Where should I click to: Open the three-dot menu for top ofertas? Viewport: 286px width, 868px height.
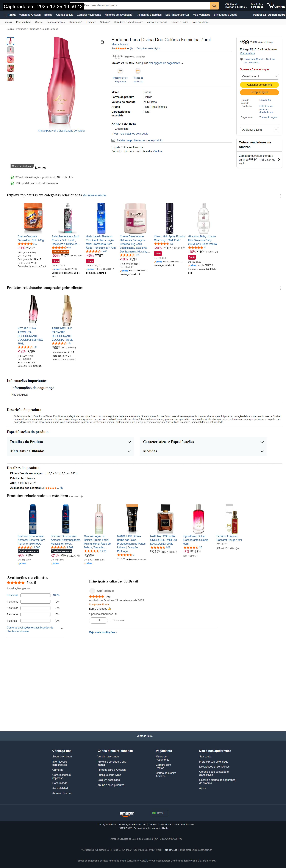(280, 196)
